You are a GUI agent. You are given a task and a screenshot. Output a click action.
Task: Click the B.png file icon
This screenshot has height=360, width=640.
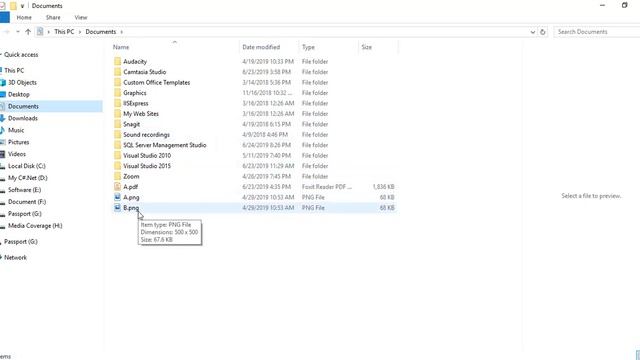[x=118, y=208]
